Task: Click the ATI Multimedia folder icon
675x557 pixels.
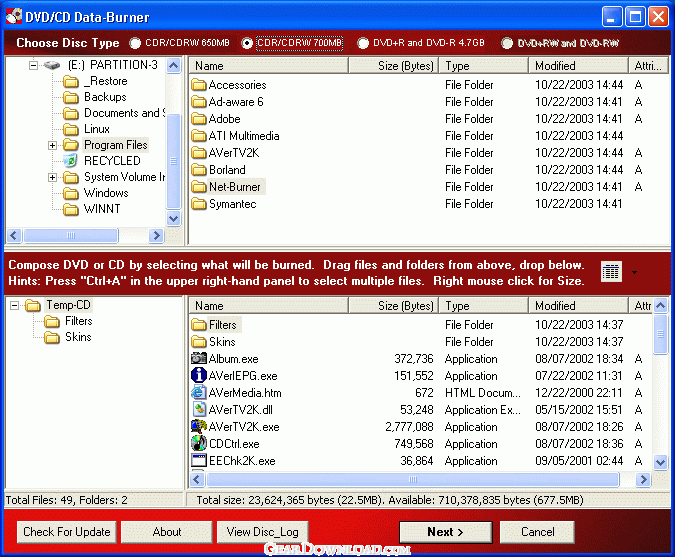Action: tap(198, 136)
